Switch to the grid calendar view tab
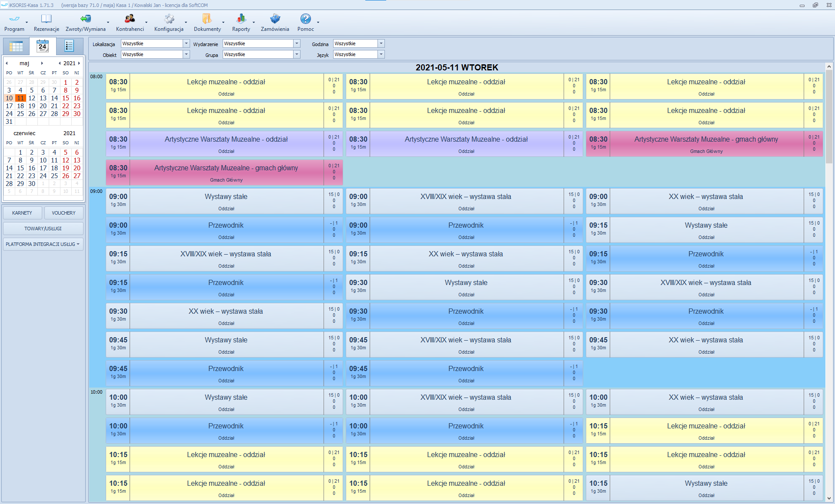 [16, 46]
